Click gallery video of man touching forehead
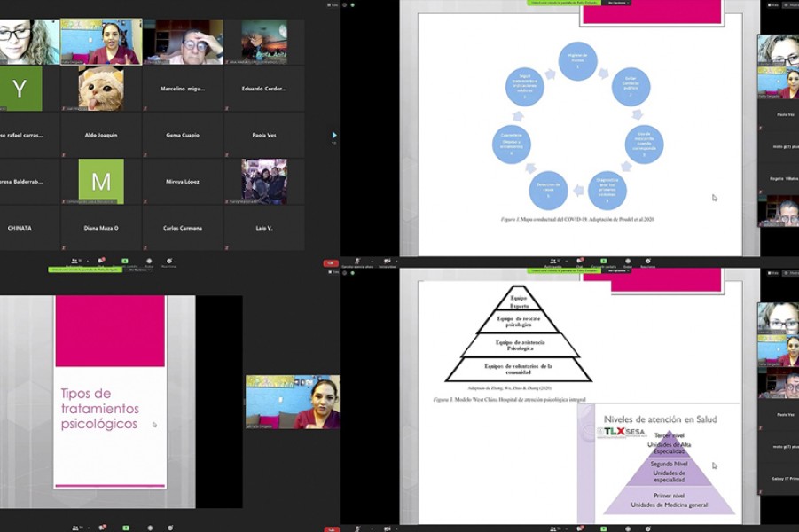Viewport: 799px width, 532px height. (183, 43)
